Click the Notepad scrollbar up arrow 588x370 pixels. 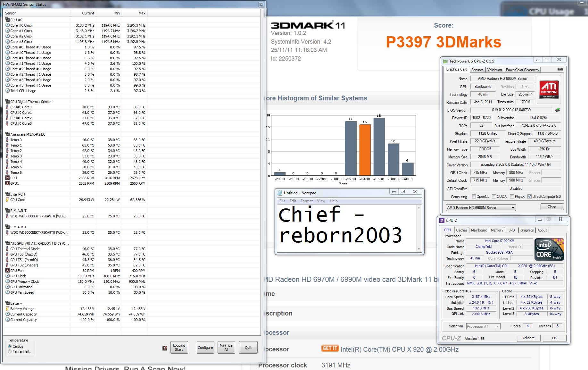pyautogui.click(x=418, y=208)
